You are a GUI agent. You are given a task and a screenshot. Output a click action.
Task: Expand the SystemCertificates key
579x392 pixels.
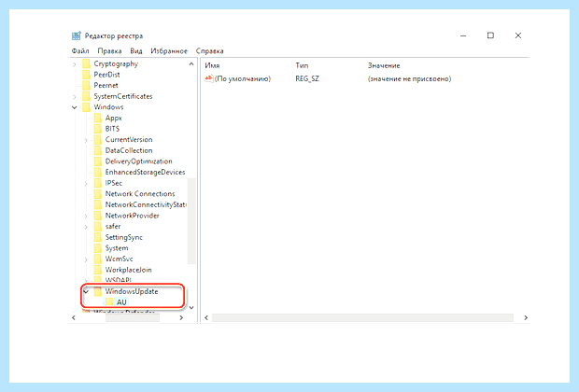[x=75, y=97]
